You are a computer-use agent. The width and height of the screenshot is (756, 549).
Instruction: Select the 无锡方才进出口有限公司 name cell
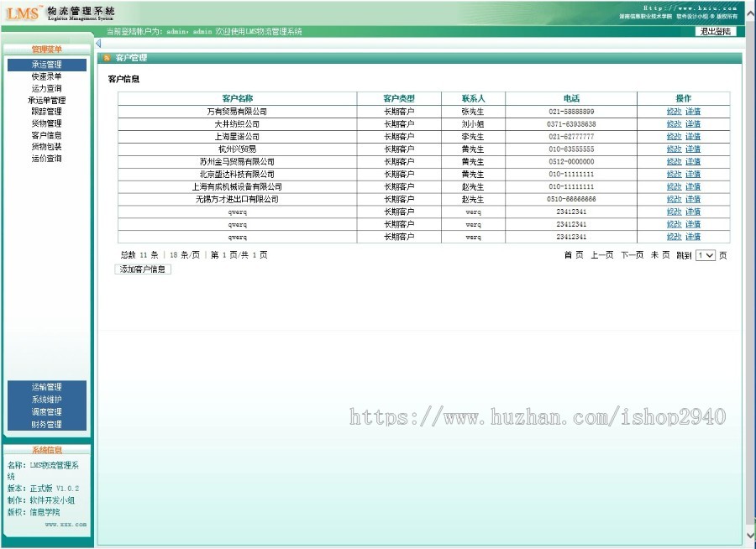[x=237, y=199]
